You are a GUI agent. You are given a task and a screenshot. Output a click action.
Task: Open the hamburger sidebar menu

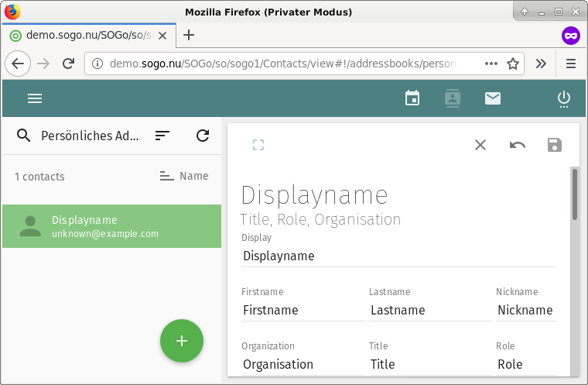pos(35,98)
